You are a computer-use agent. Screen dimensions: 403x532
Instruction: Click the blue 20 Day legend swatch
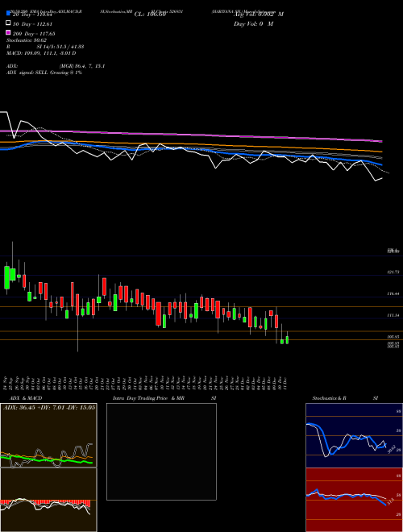[x=9, y=14]
